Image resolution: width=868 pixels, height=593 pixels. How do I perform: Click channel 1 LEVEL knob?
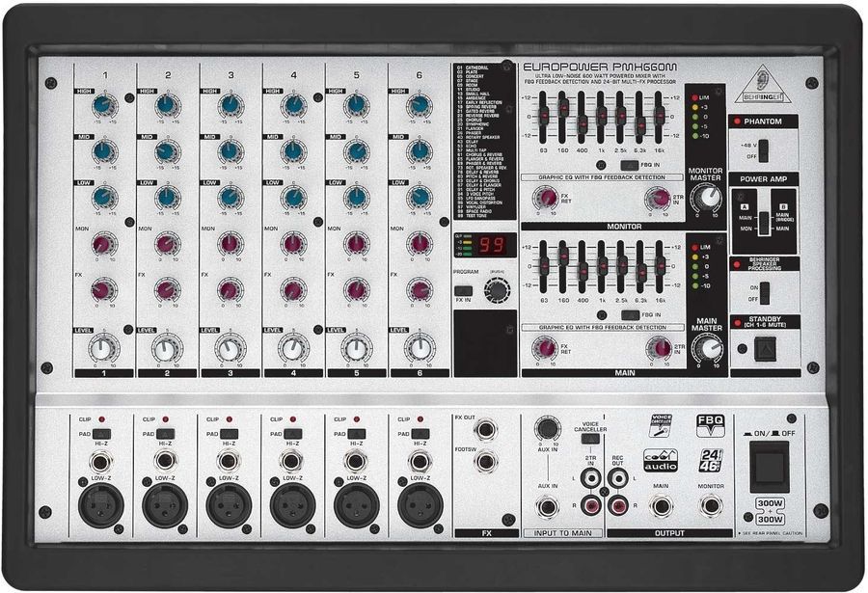click(103, 348)
